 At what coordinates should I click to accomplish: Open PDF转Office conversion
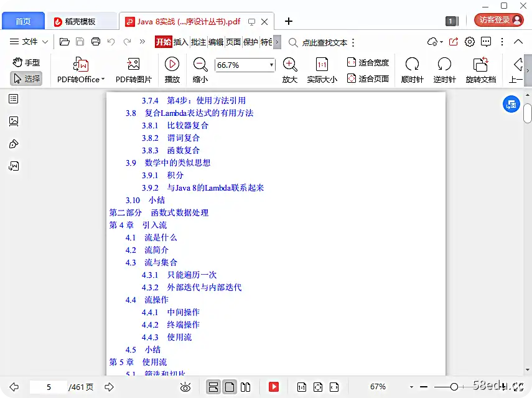click(x=81, y=70)
